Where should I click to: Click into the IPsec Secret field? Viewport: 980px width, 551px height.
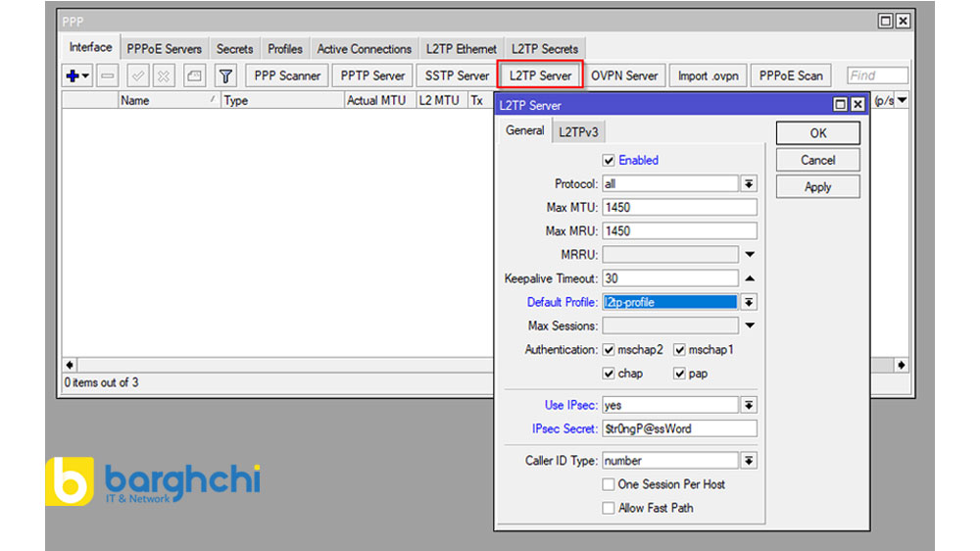tap(679, 428)
